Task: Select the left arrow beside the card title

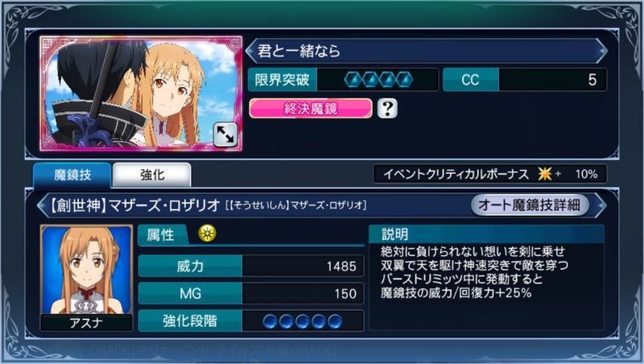Action: (x=250, y=51)
